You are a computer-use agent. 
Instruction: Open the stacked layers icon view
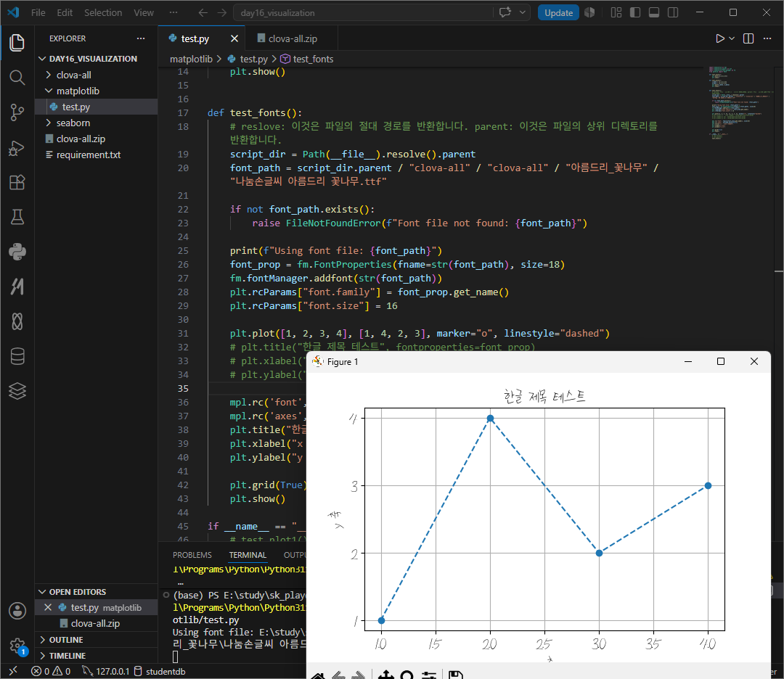coord(17,391)
